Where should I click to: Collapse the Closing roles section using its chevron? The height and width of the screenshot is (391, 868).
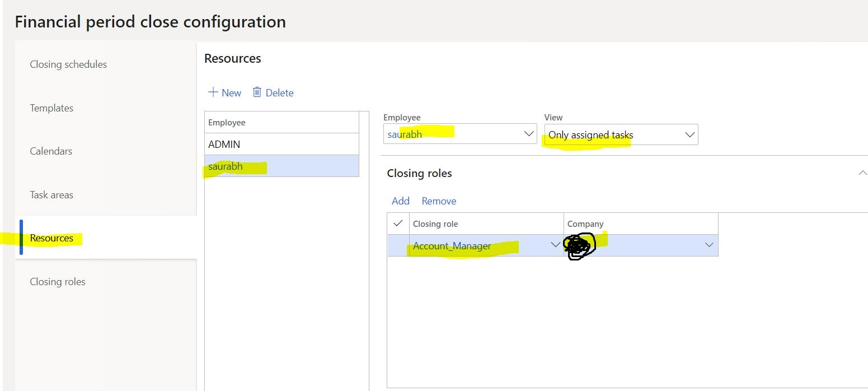862,173
